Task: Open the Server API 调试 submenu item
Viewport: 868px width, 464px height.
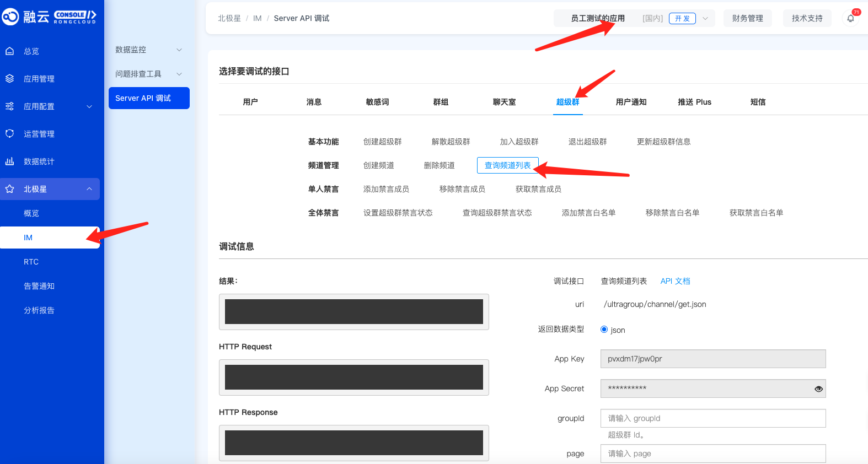Action: [149, 98]
